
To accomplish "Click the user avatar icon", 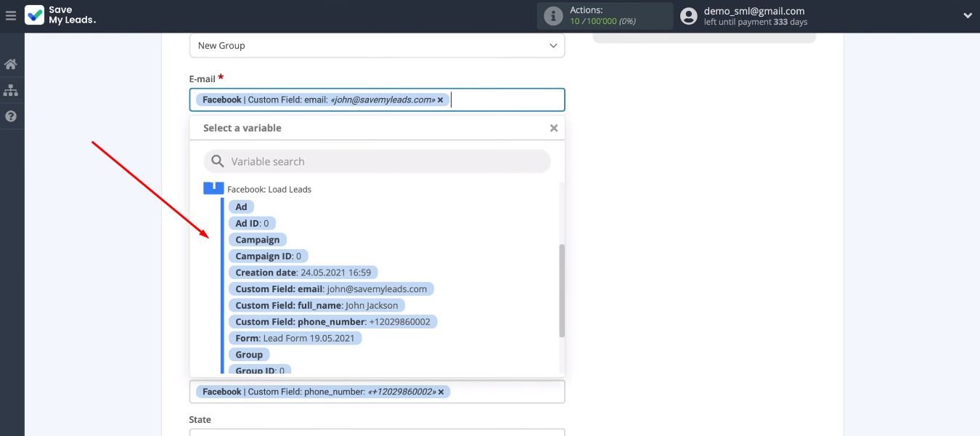I will point(689,16).
